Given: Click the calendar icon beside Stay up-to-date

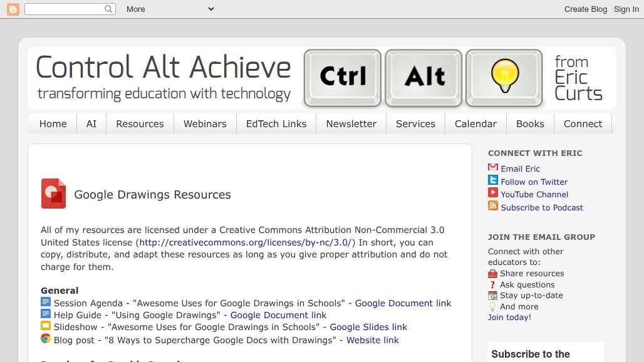Looking at the screenshot, I should point(493,295).
